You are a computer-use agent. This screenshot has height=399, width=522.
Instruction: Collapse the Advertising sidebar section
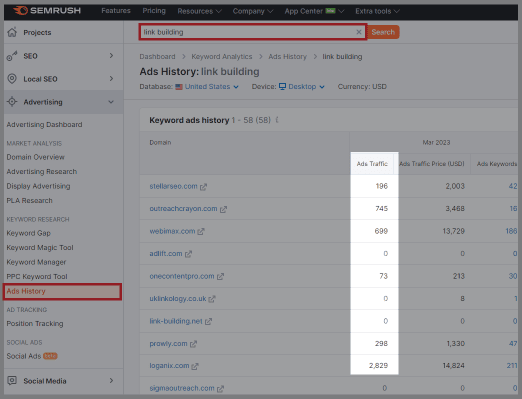[111, 102]
